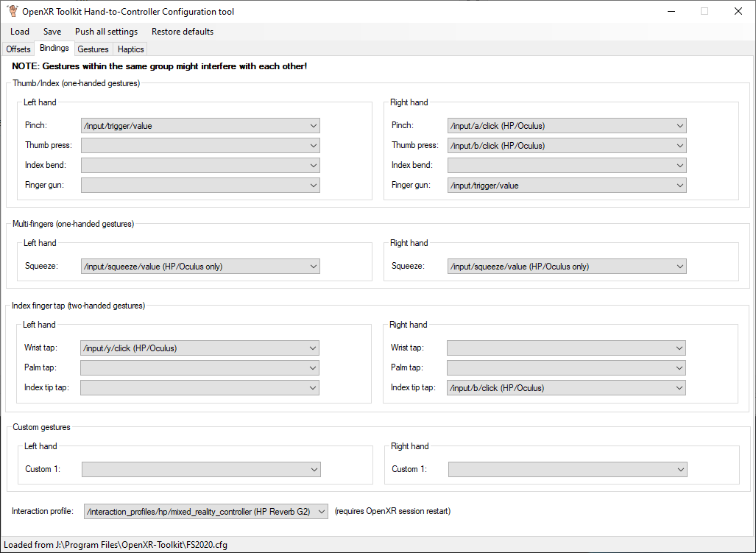756x553 pixels.
Task: Open the Load menu
Action: pos(20,32)
